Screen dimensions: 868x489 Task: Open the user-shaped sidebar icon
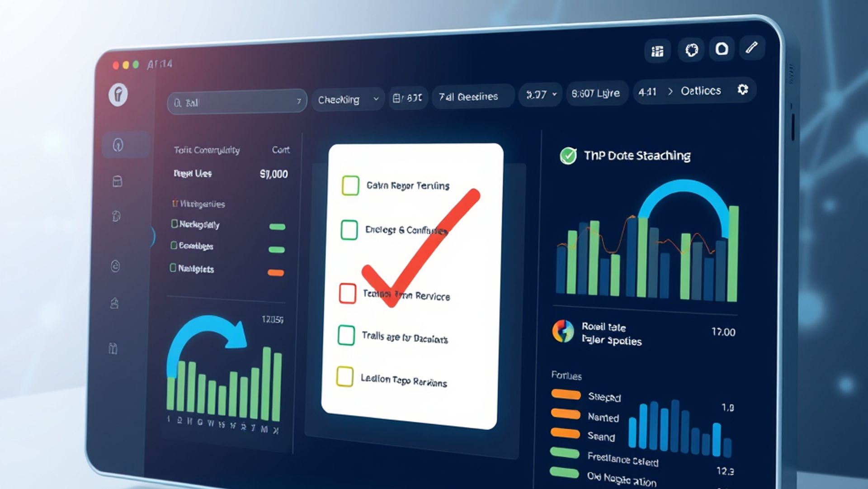click(114, 303)
